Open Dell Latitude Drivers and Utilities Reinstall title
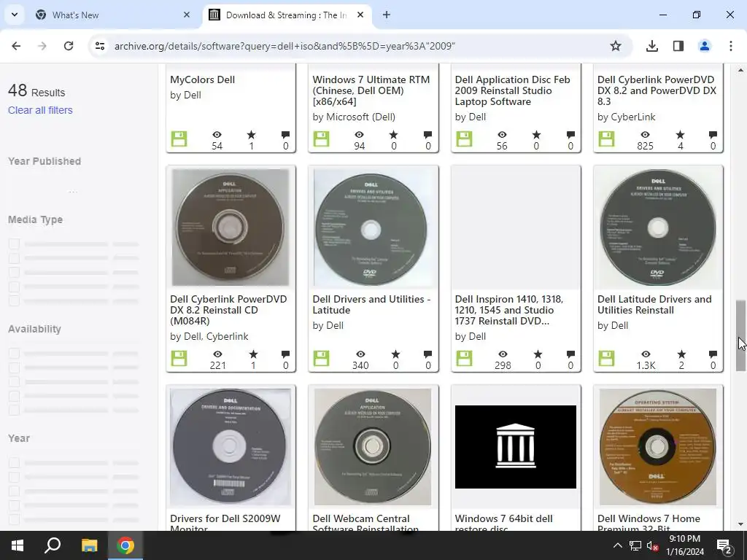 coord(654,305)
